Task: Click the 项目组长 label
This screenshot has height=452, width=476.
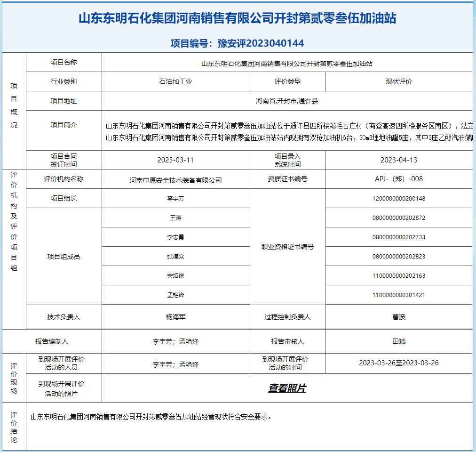Action: click(64, 198)
